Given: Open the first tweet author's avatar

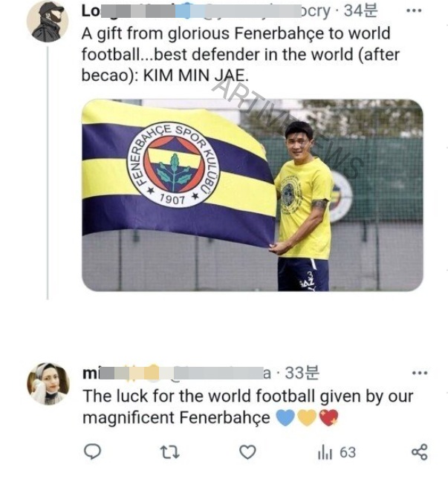Looking at the screenshot, I should [48, 21].
